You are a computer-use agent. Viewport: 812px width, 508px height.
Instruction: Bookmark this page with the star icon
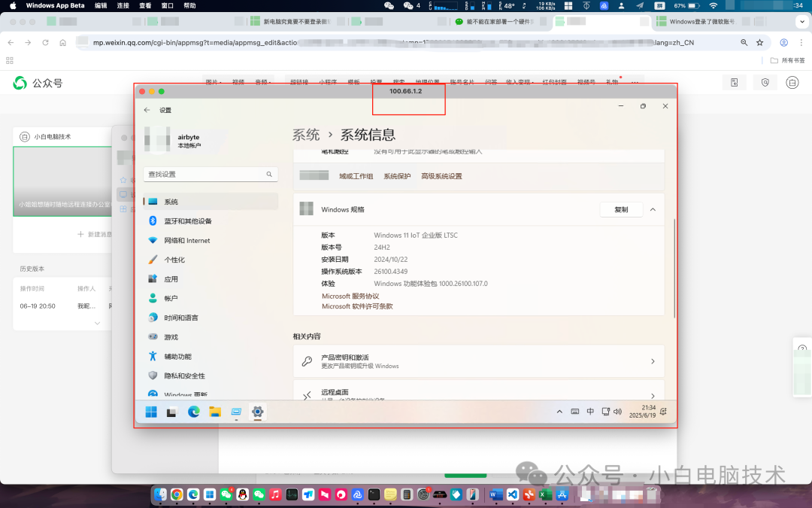759,42
